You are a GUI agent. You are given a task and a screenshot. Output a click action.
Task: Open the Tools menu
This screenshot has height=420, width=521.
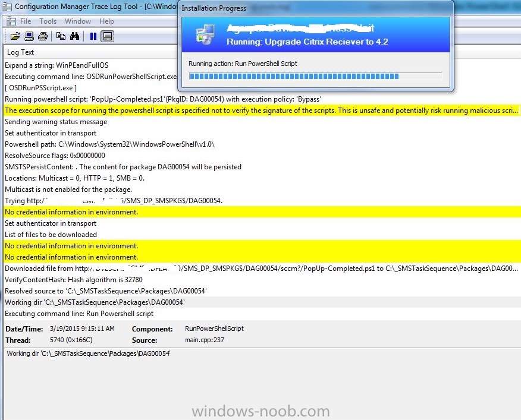[48, 21]
